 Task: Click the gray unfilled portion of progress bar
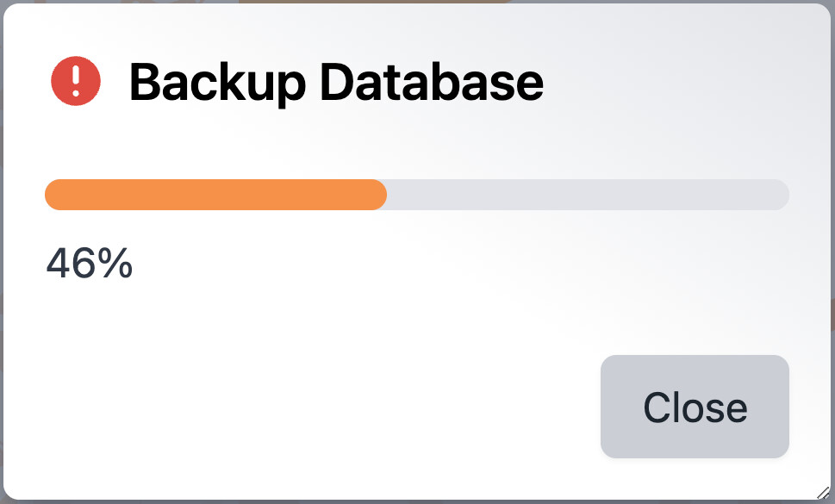586,195
